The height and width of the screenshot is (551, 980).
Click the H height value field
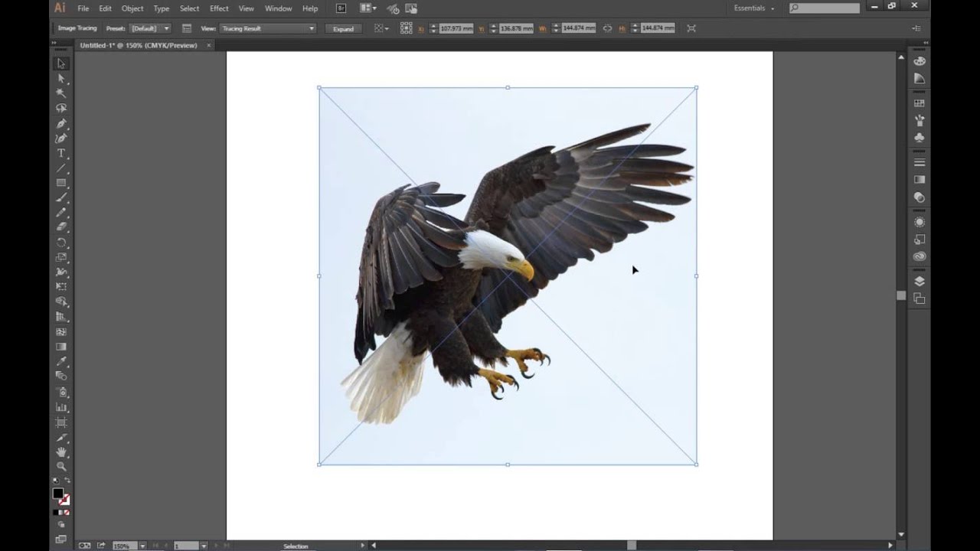658,28
